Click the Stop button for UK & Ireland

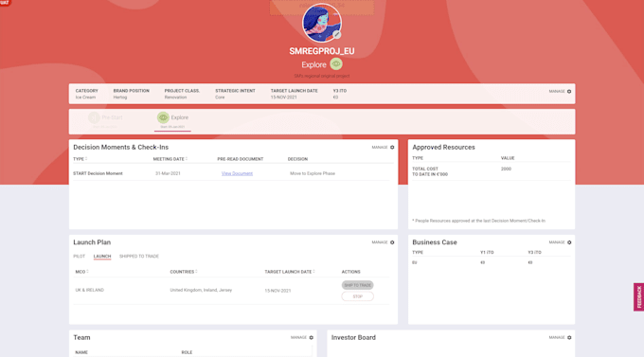357,296
